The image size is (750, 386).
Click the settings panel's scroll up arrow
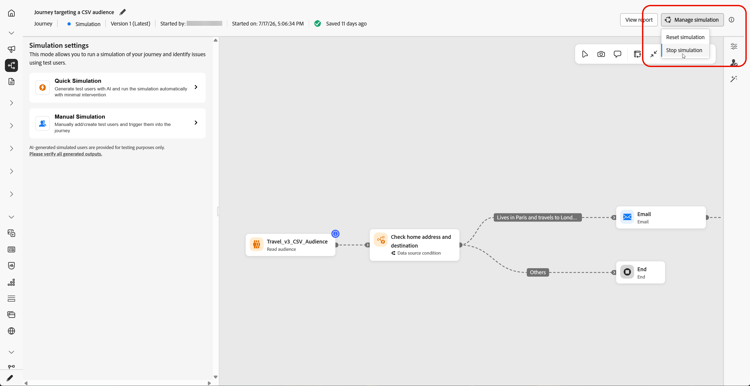(215, 41)
